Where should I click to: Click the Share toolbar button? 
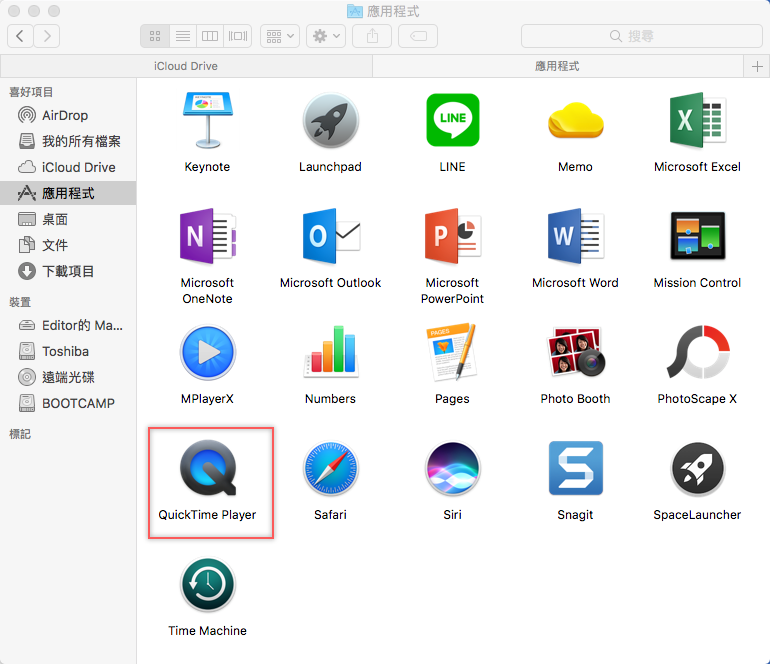[372, 36]
